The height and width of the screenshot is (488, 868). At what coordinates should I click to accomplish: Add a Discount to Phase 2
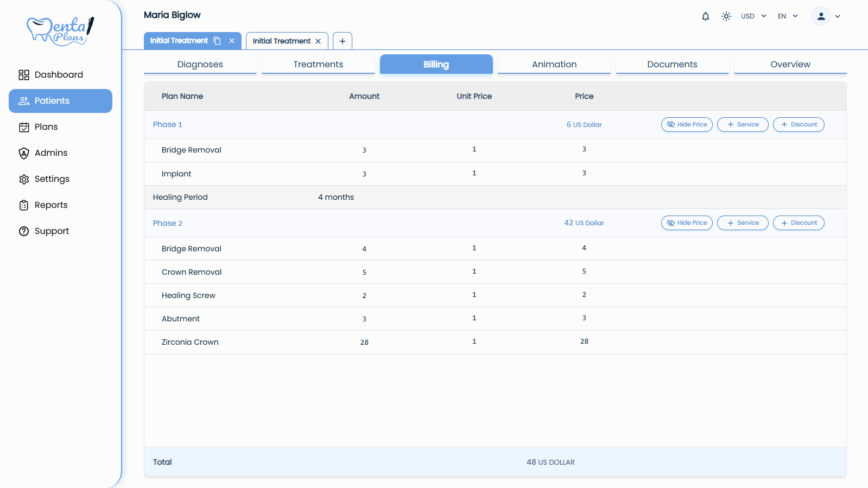click(799, 223)
